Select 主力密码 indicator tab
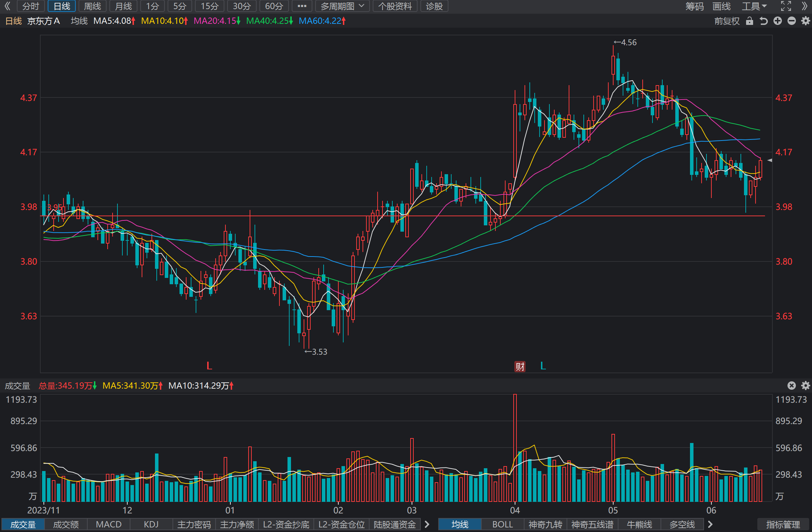 tap(194, 525)
